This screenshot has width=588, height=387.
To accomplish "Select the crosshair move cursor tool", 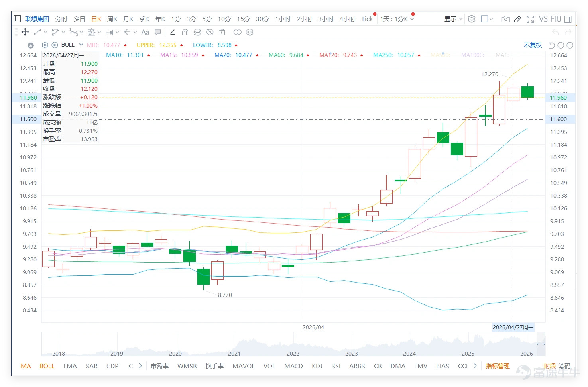I will (x=25, y=32).
